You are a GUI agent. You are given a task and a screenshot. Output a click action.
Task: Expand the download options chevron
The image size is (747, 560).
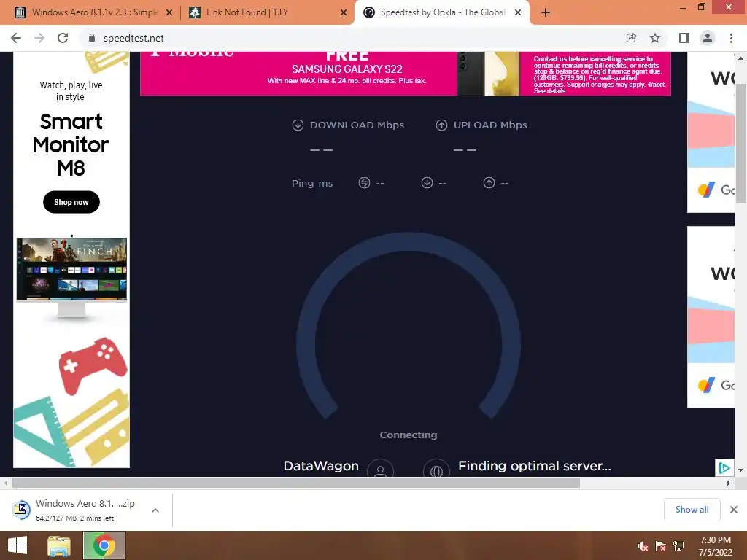click(x=155, y=510)
